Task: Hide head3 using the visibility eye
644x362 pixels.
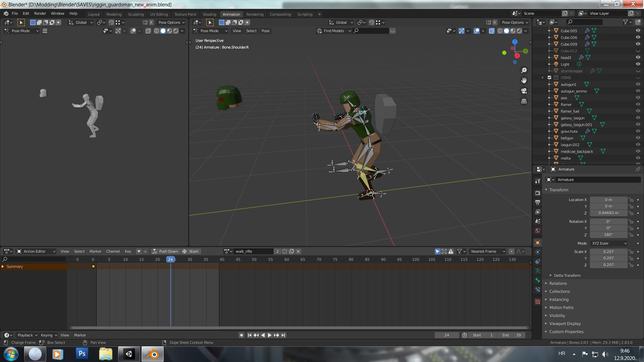Action: pyautogui.click(x=638, y=57)
